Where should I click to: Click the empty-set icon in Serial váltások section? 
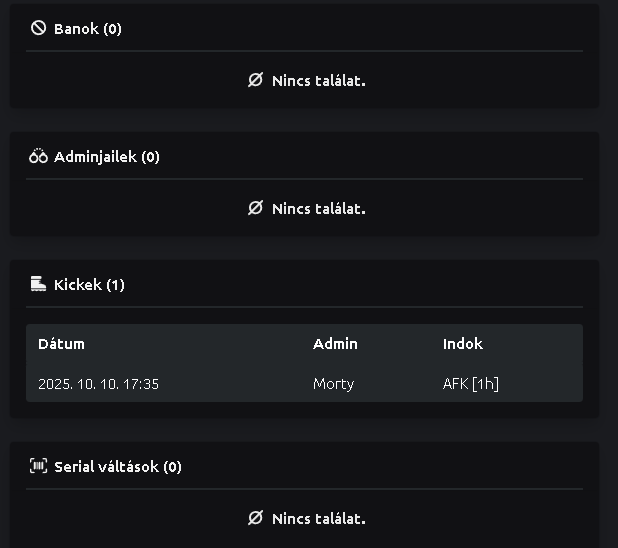tap(255, 518)
